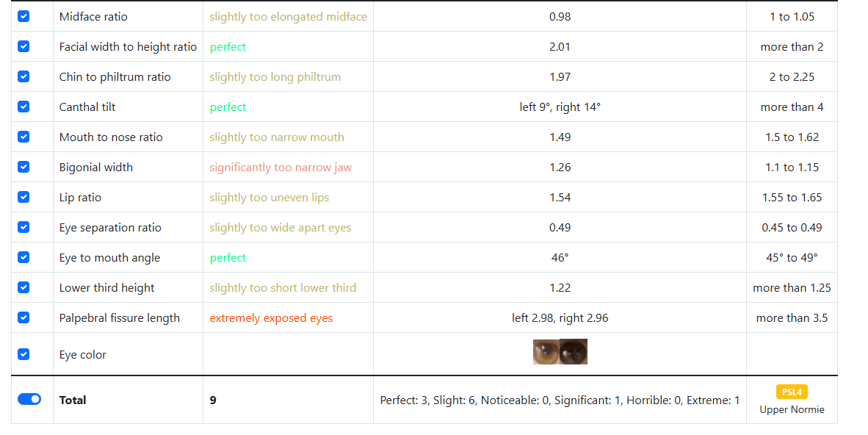Uncheck the Lower third height checkbox
The height and width of the screenshot is (435, 868).
click(x=23, y=287)
